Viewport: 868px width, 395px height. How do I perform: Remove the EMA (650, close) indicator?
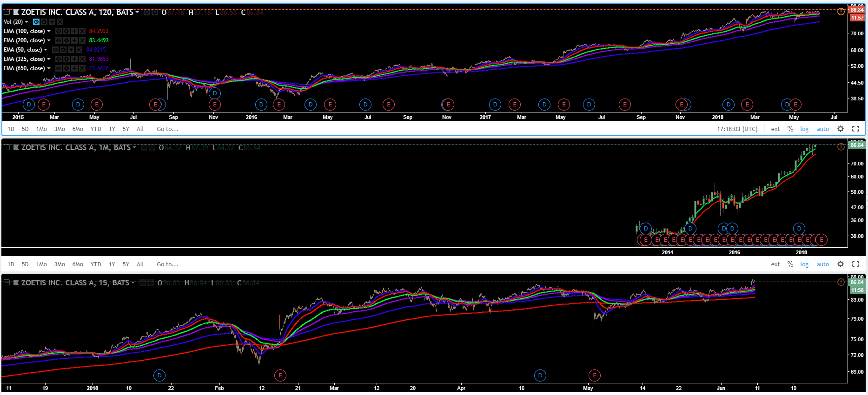[82, 68]
